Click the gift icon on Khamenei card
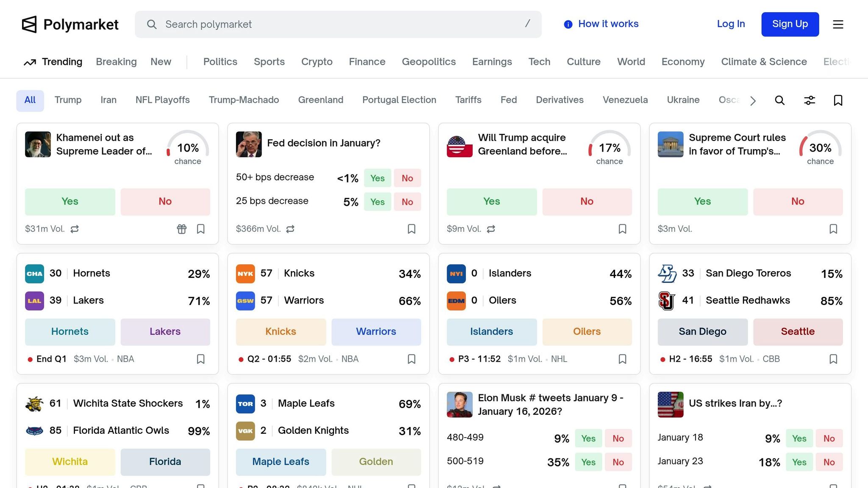The image size is (868, 488). pyautogui.click(x=181, y=229)
